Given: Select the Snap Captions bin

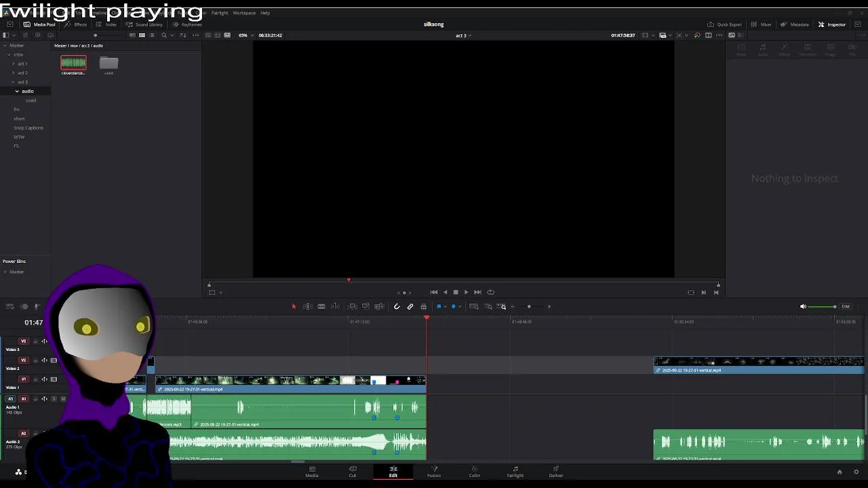Looking at the screenshot, I should pyautogui.click(x=28, y=127).
